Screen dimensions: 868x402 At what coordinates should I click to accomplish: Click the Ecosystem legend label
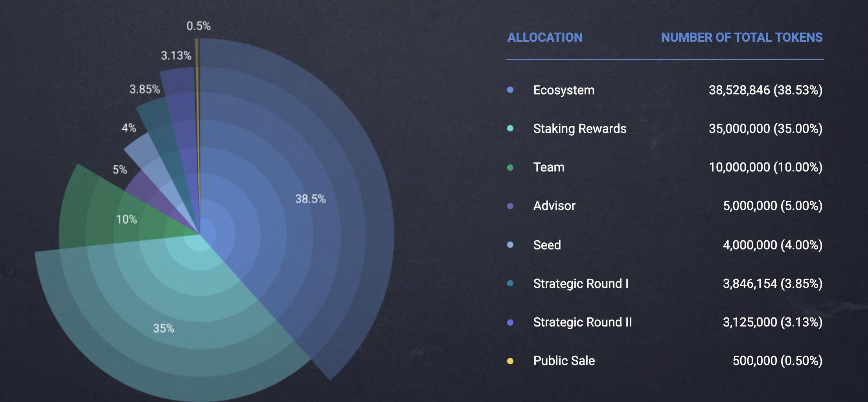[564, 90]
